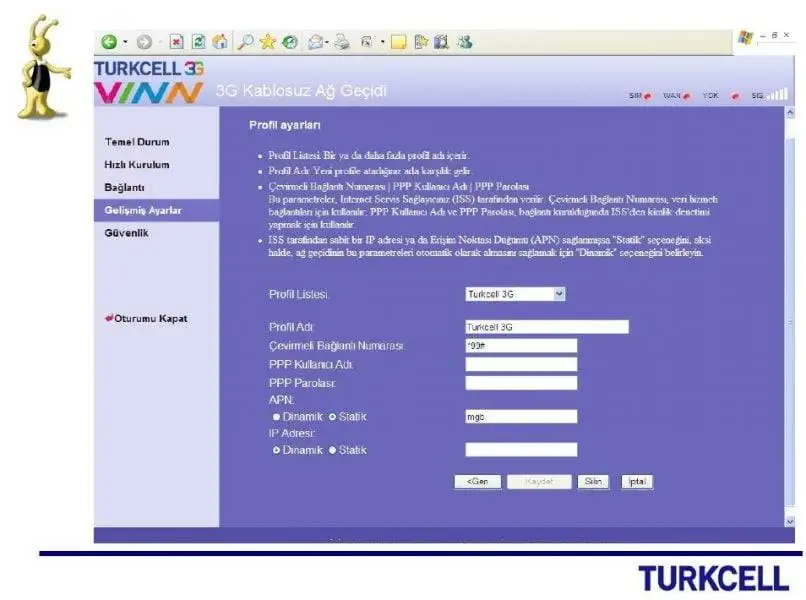Image resolution: width=806 pixels, height=600 pixels.
Task: Click the PPP Parolası field
Action: pos(521,383)
